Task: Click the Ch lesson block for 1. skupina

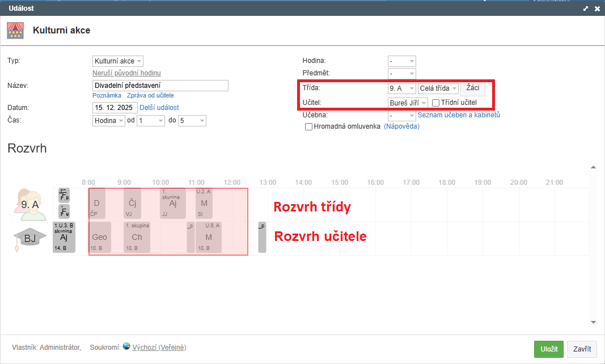Action: [x=137, y=238]
